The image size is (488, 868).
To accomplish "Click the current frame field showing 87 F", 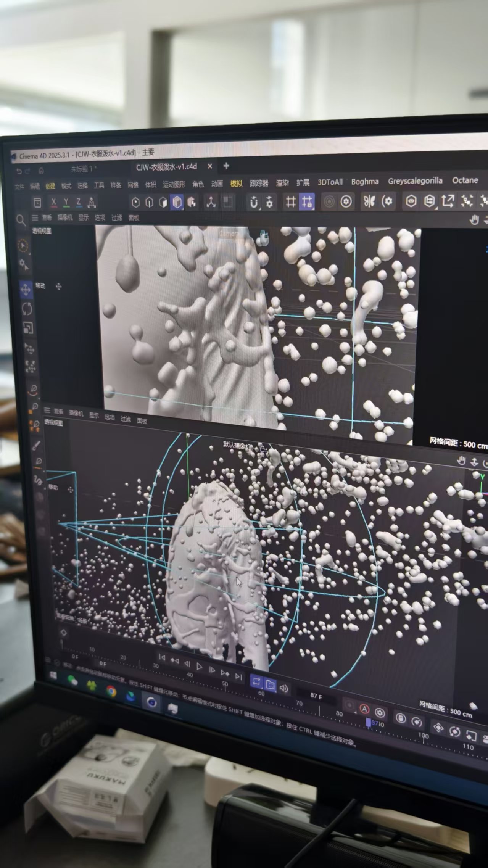I will [316, 696].
